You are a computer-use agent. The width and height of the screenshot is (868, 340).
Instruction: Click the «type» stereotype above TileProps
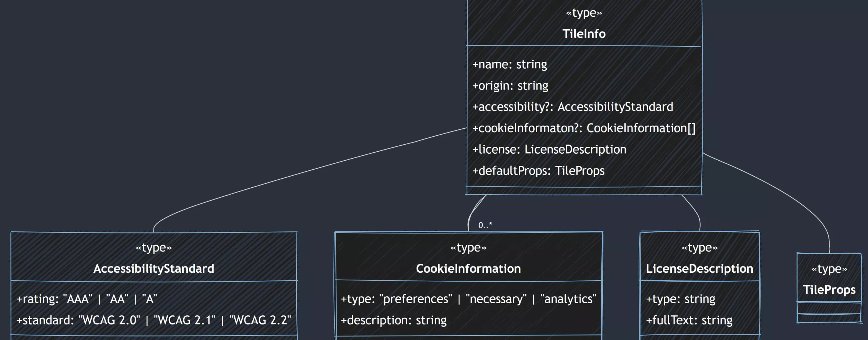coord(829,269)
